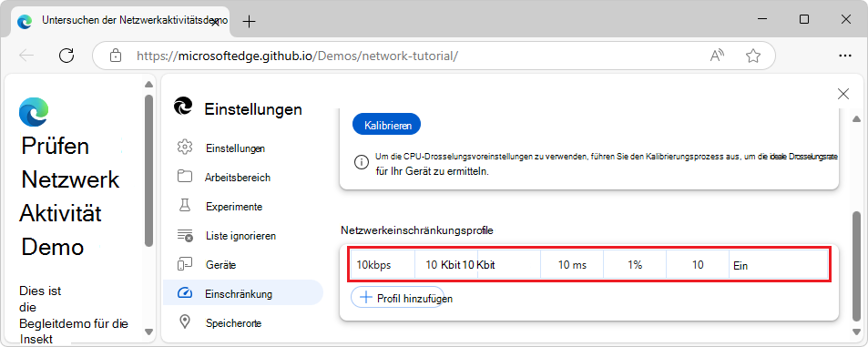Click scroll-down arrow of demo page scrollbar
Image resolution: width=868 pixels, height=347 pixels.
(x=148, y=332)
